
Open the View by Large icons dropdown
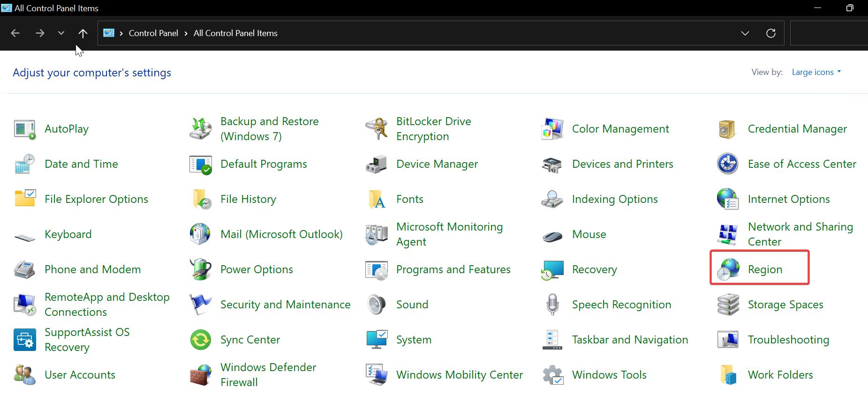click(x=816, y=72)
